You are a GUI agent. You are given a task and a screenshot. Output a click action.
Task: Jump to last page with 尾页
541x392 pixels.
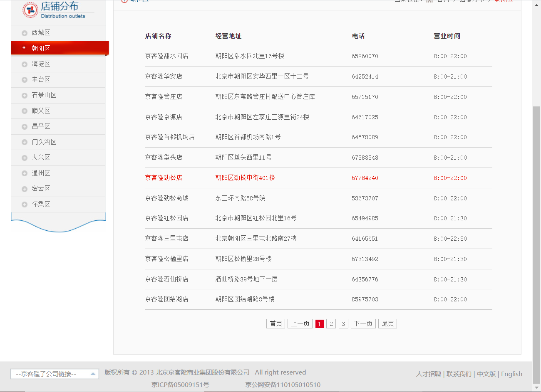click(x=387, y=324)
